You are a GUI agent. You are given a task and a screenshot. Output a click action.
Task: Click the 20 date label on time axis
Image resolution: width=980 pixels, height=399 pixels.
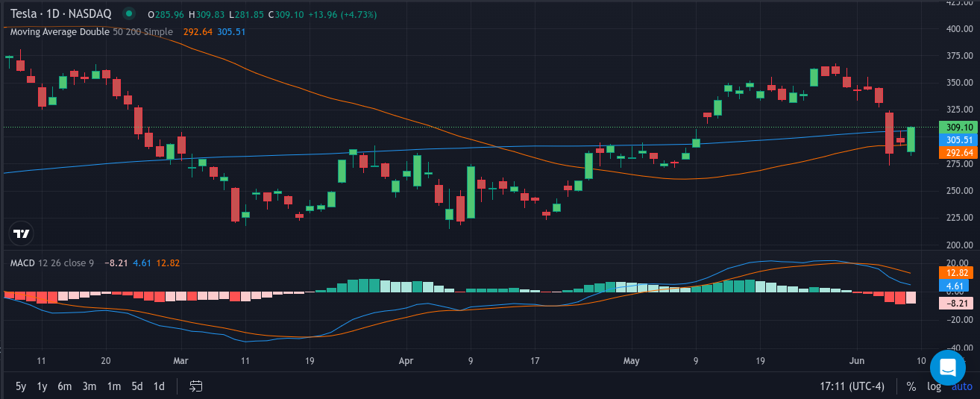(x=105, y=360)
